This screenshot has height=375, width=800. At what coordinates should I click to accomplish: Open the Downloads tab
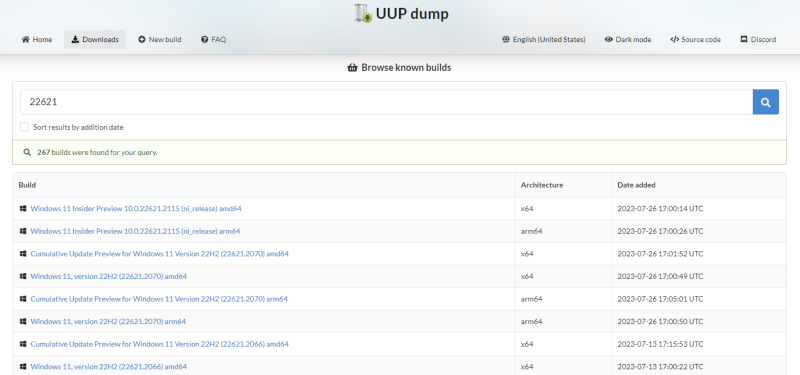pos(95,39)
